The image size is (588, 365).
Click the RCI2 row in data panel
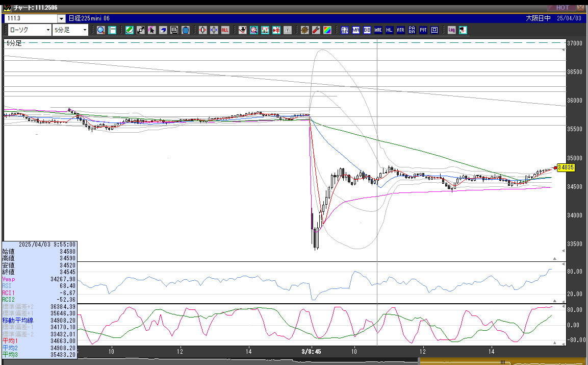39,299
